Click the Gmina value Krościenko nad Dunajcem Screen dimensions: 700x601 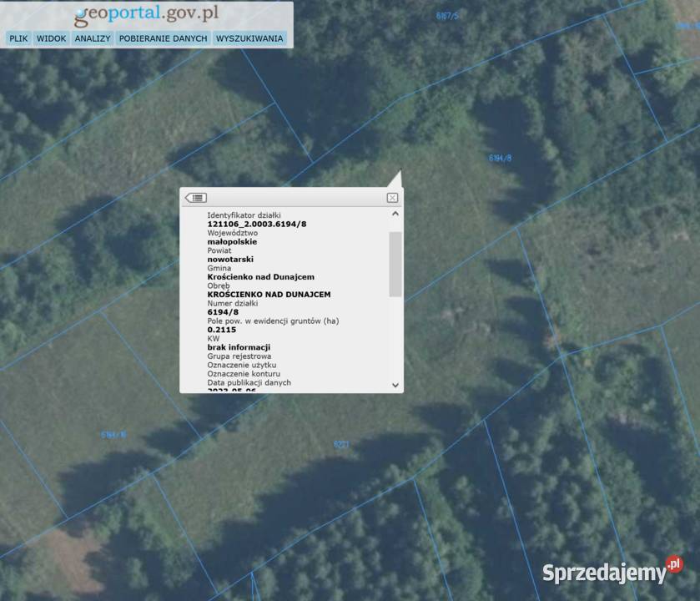260,277
